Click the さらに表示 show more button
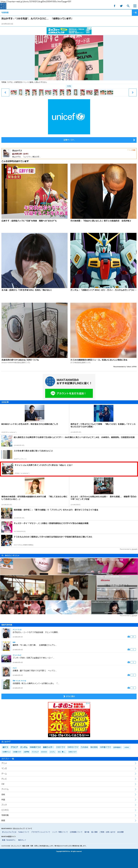This screenshot has width=138, height=868. click(x=69, y=696)
